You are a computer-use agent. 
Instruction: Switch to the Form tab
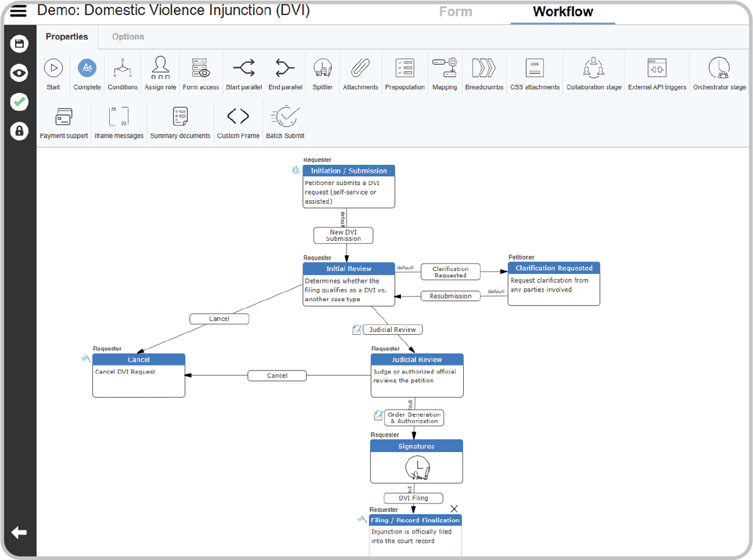[x=455, y=12]
